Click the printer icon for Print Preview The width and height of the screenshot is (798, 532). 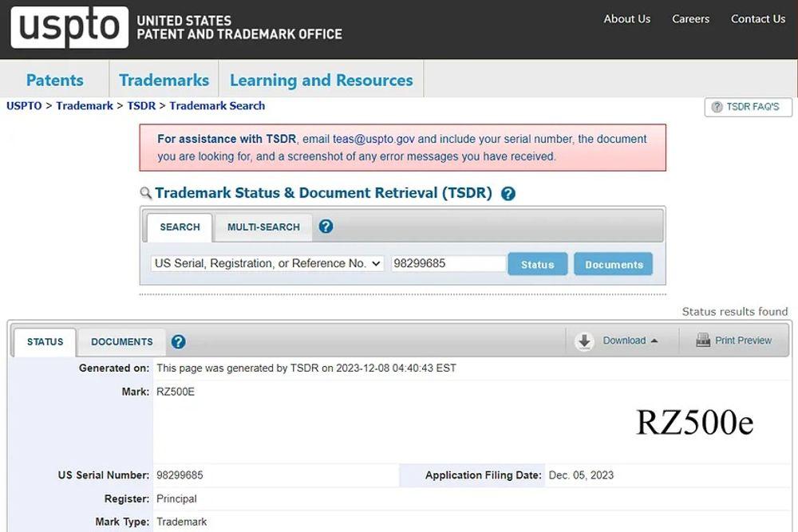[703, 341]
